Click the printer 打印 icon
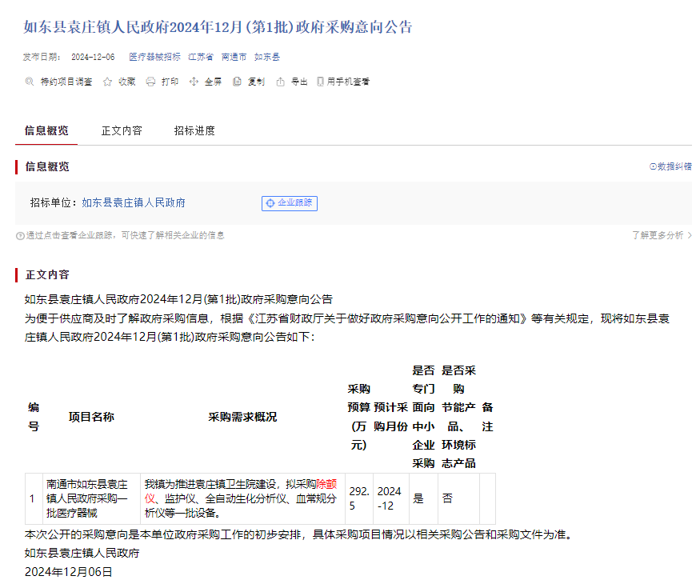The height and width of the screenshot is (588, 700). [x=150, y=82]
